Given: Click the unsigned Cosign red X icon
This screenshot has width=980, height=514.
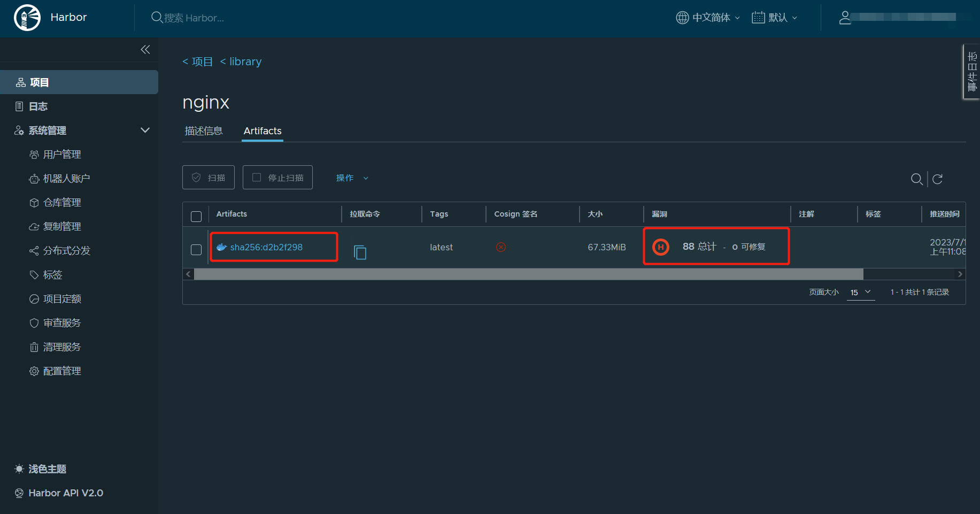Looking at the screenshot, I should pos(501,247).
